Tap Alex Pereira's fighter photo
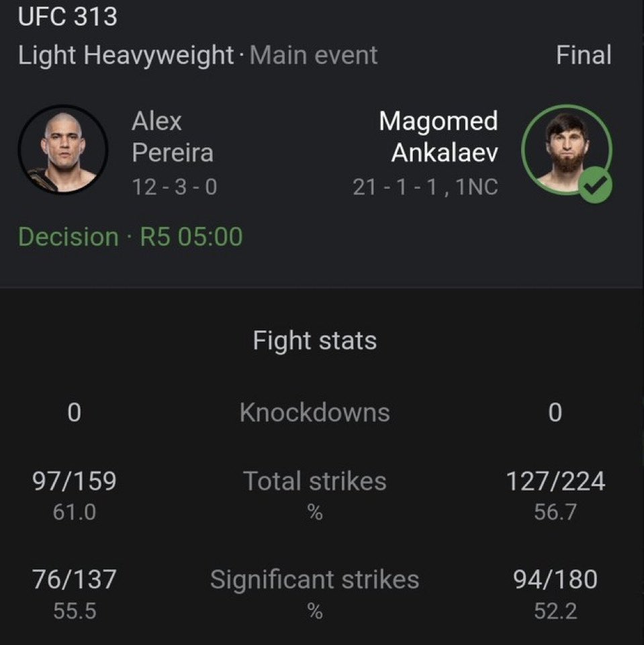Screen dimensions: 644x645 click(62, 148)
